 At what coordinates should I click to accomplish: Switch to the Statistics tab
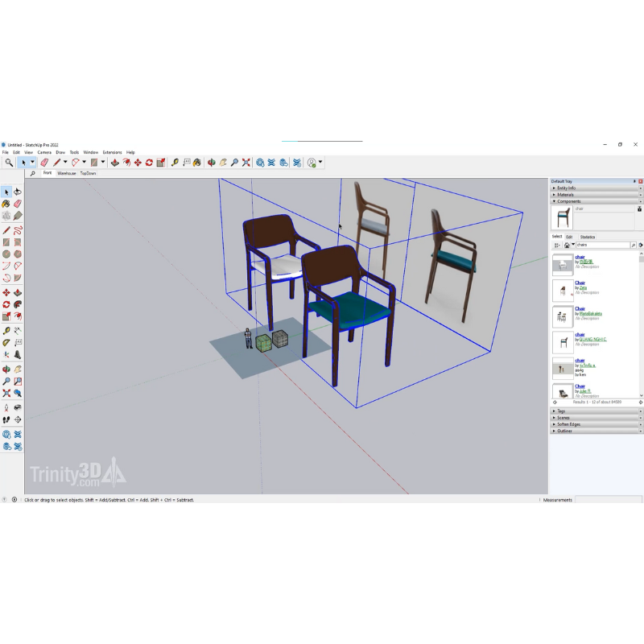tap(588, 237)
